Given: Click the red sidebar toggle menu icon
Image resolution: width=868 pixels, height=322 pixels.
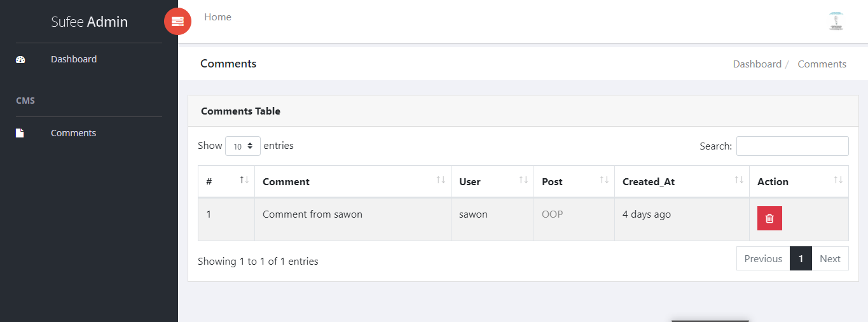Looking at the screenshot, I should (177, 22).
